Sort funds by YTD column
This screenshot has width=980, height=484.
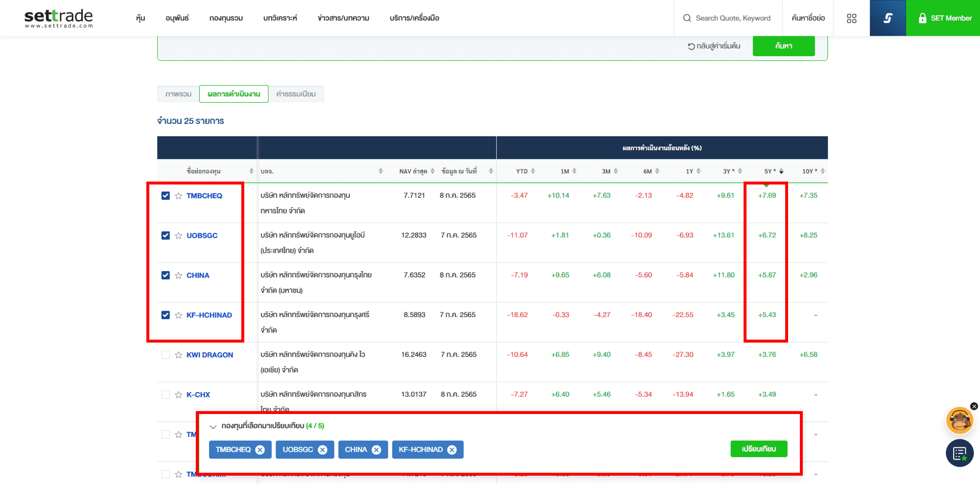(525, 171)
